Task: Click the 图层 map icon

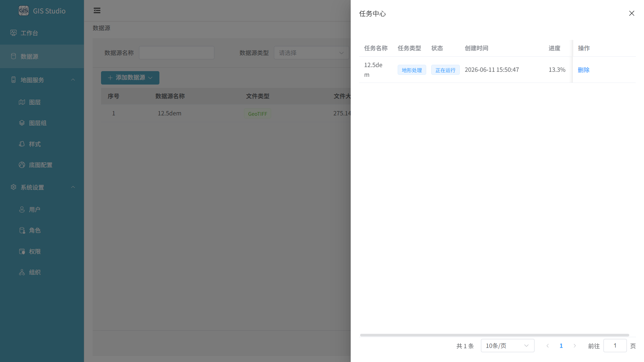Action: coord(22,102)
